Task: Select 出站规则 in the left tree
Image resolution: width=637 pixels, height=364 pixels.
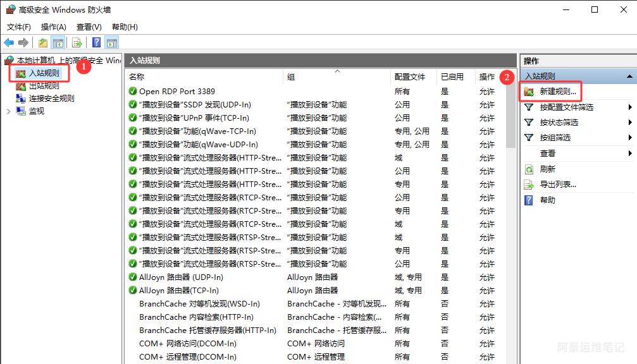Action: click(x=44, y=86)
